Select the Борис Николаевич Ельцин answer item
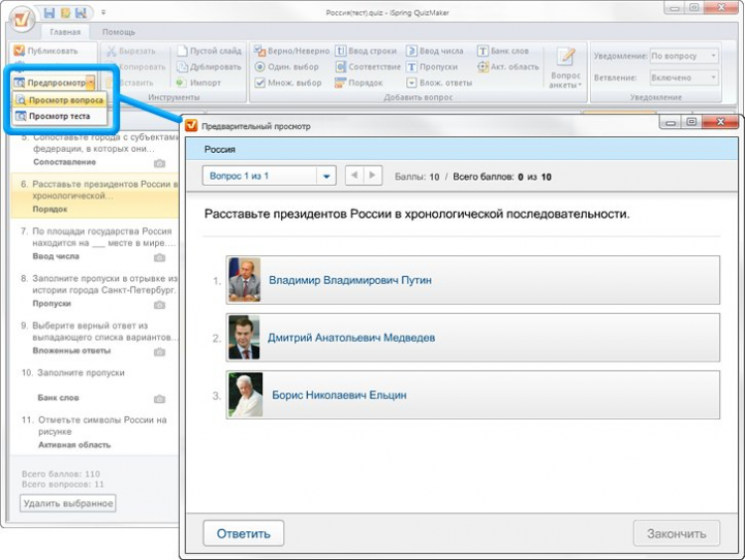 pyautogui.click(x=473, y=395)
